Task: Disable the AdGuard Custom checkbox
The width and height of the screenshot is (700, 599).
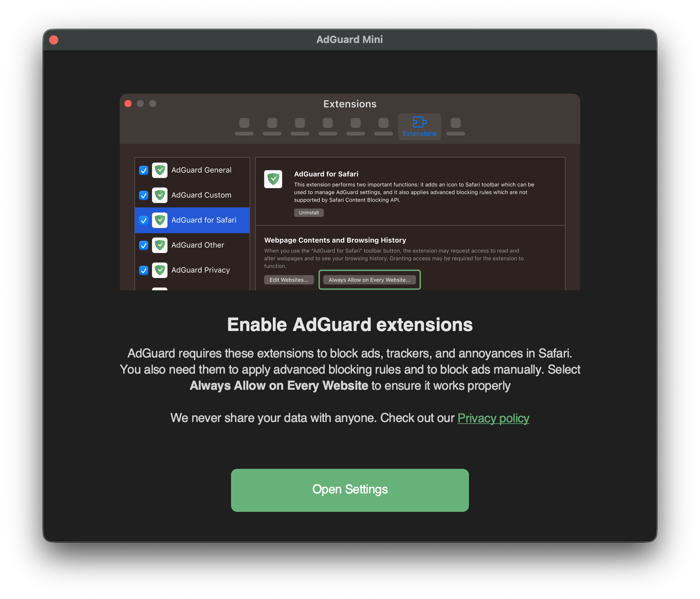Action: tap(143, 195)
